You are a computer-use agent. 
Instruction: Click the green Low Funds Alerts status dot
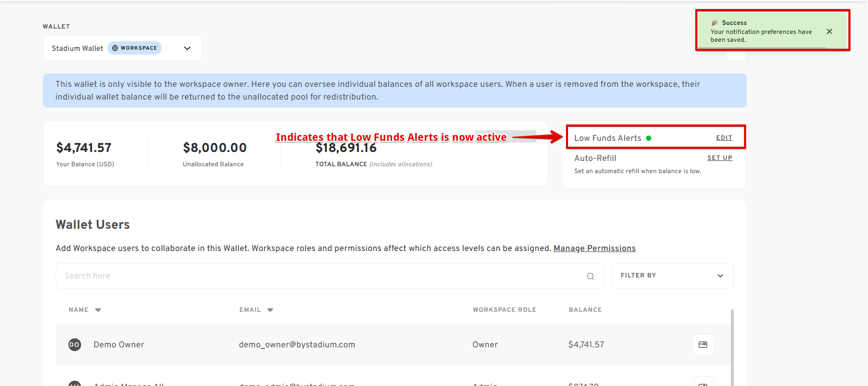(649, 138)
